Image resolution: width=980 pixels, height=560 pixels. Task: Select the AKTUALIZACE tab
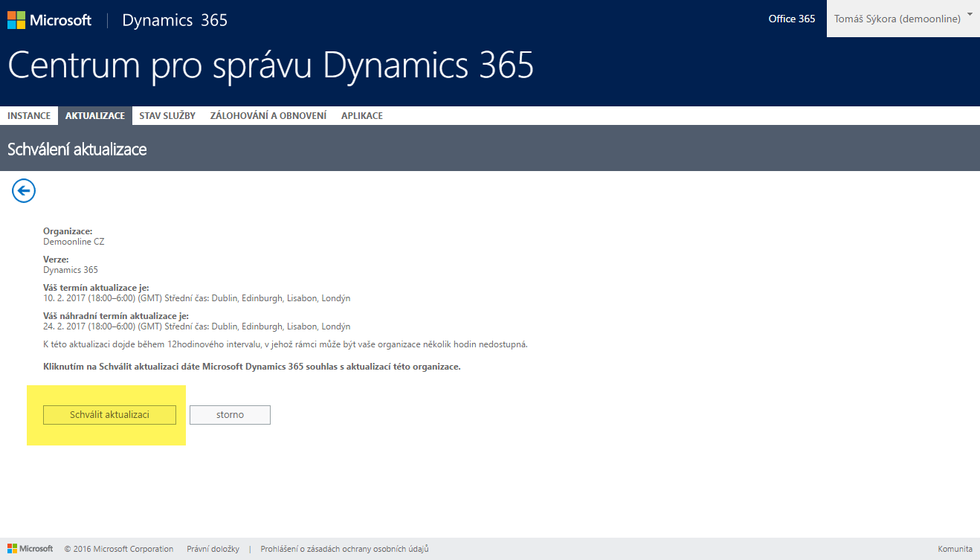95,116
